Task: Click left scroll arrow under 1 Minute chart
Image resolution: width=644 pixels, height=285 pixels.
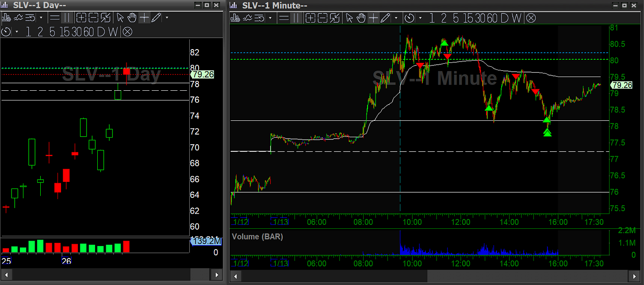Action: [235, 276]
